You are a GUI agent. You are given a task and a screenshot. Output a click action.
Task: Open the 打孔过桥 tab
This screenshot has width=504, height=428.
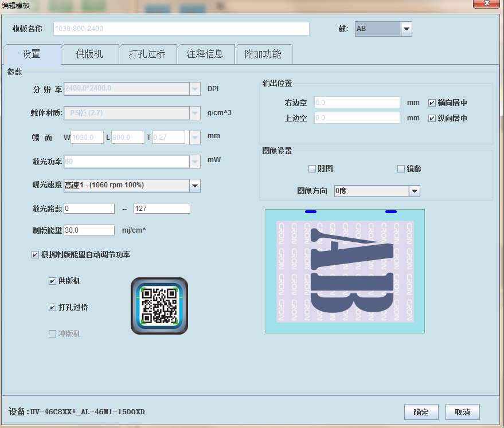[x=147, y=54]
